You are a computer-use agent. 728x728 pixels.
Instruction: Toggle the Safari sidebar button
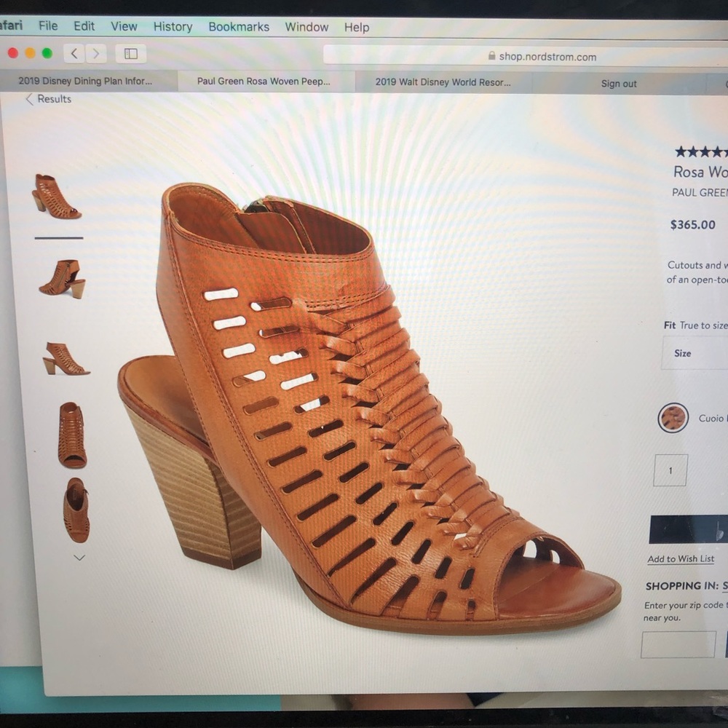[x=131, y=54]
